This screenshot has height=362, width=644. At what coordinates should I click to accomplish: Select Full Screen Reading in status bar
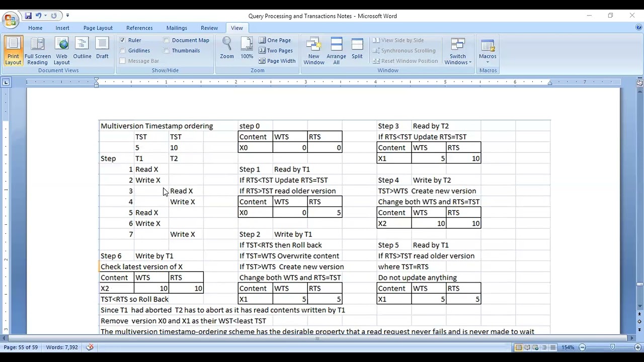[527, 347]
